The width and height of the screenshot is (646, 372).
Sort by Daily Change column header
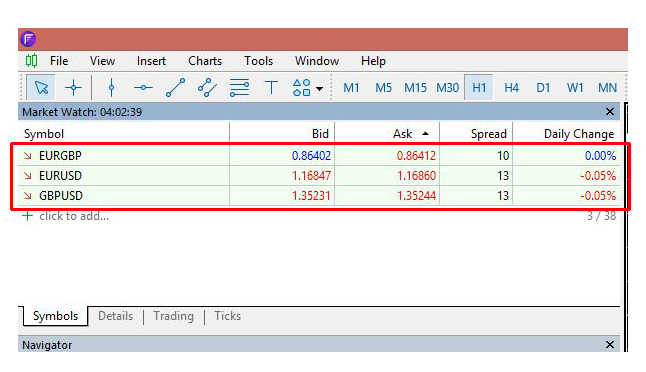pos(566,133)
